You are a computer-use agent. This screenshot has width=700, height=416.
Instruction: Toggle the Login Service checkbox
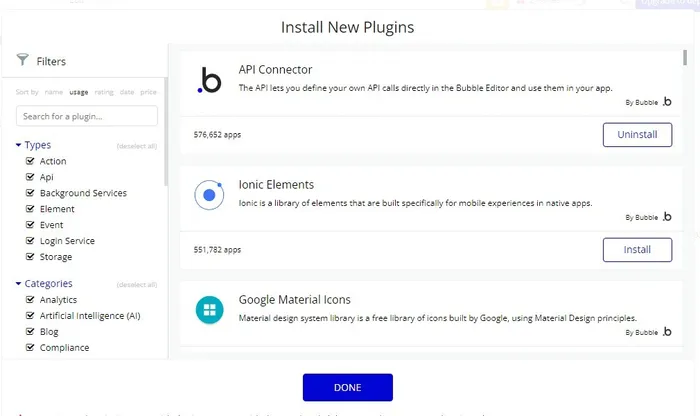point(30,241)
